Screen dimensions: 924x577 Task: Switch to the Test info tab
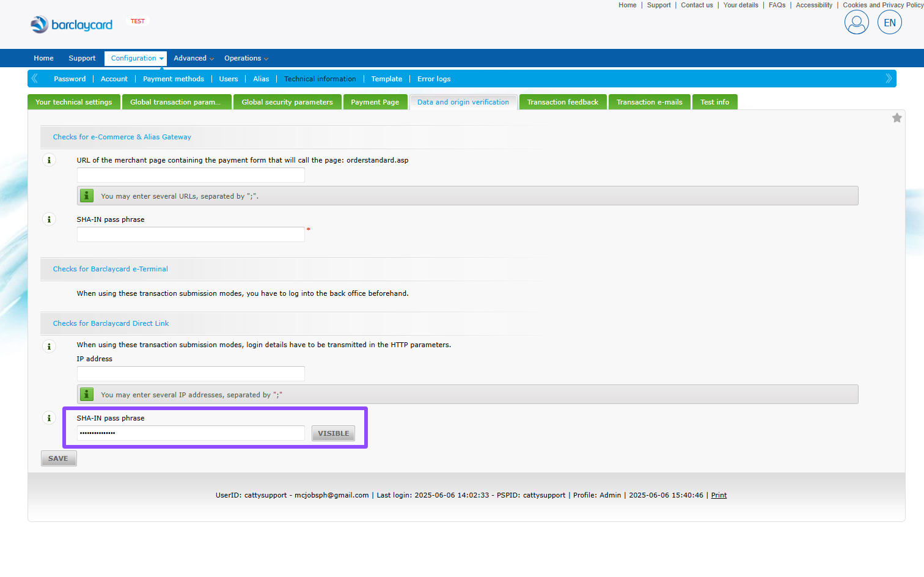715,102
